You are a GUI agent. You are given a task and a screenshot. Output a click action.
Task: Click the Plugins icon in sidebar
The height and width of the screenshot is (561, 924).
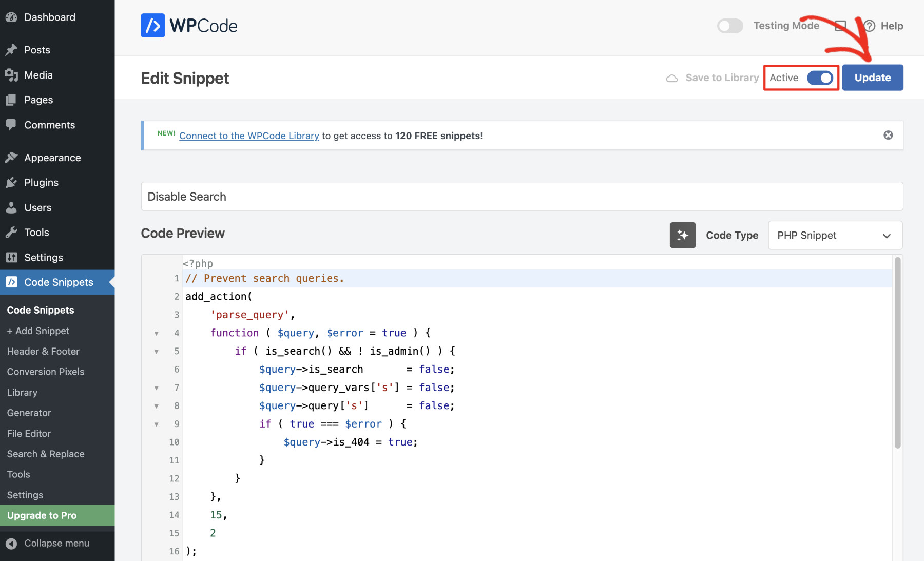(x=11, y=183)
